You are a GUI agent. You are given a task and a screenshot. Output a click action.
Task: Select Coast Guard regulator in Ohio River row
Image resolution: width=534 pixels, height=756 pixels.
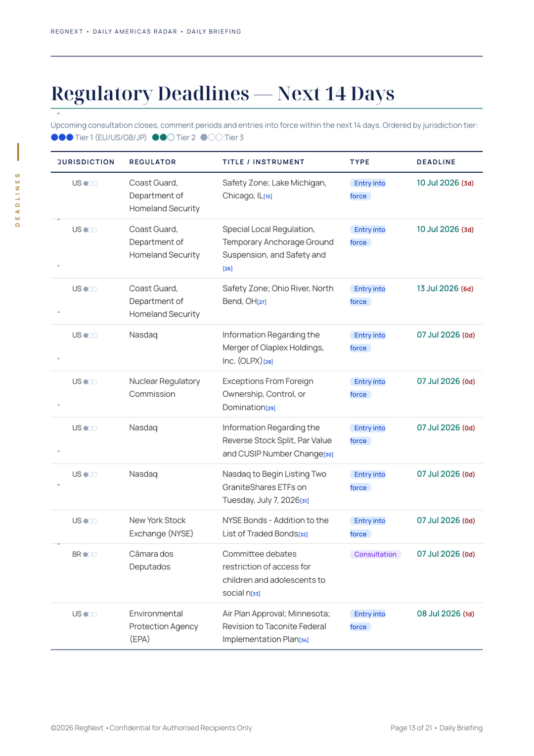tap(165, 301)
